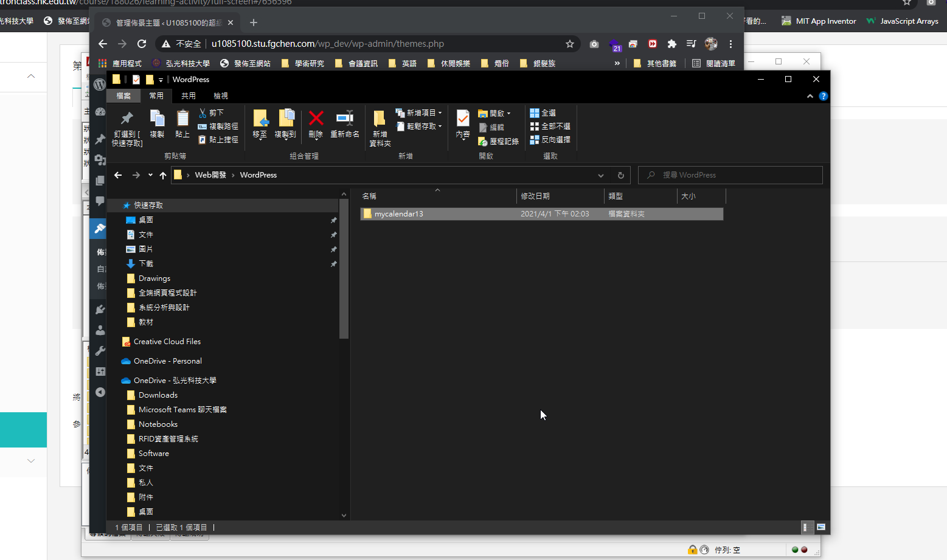Click 反向選擇 to invert the selection
Screen dimensions: 947x560
pyautogui.click(x=550, y=139)
